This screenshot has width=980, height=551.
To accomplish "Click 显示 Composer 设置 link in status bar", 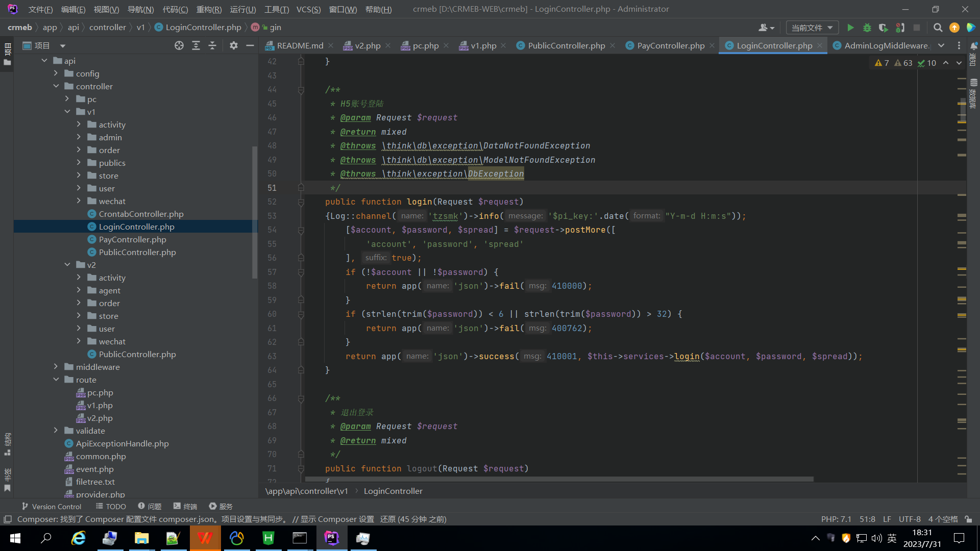I will [x=337, y=519].
